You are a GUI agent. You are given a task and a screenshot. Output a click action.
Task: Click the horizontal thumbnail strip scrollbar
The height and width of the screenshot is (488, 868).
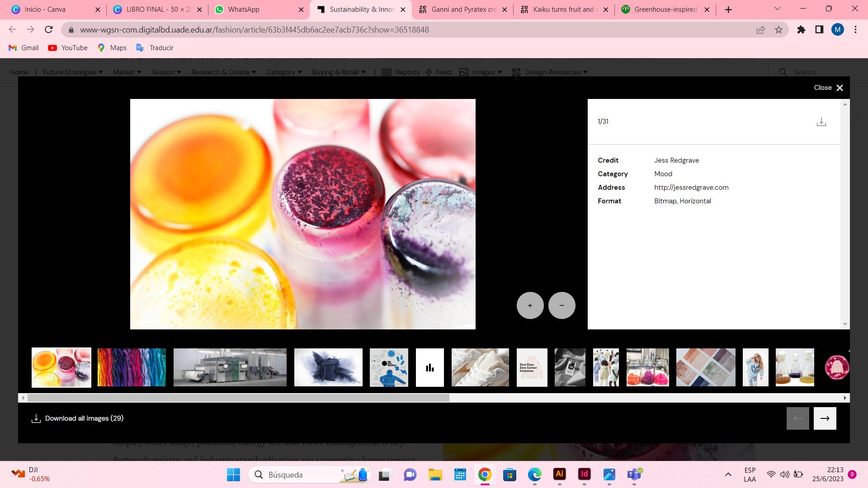238,398
